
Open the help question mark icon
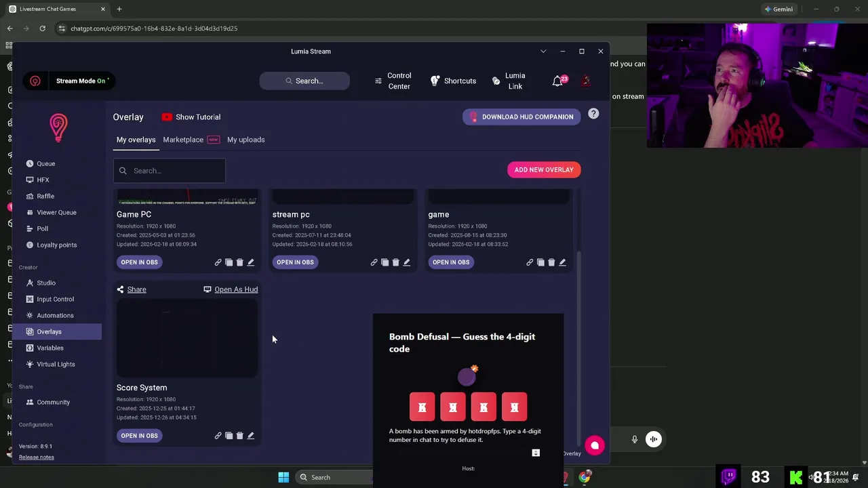click(x=593, y=114)
